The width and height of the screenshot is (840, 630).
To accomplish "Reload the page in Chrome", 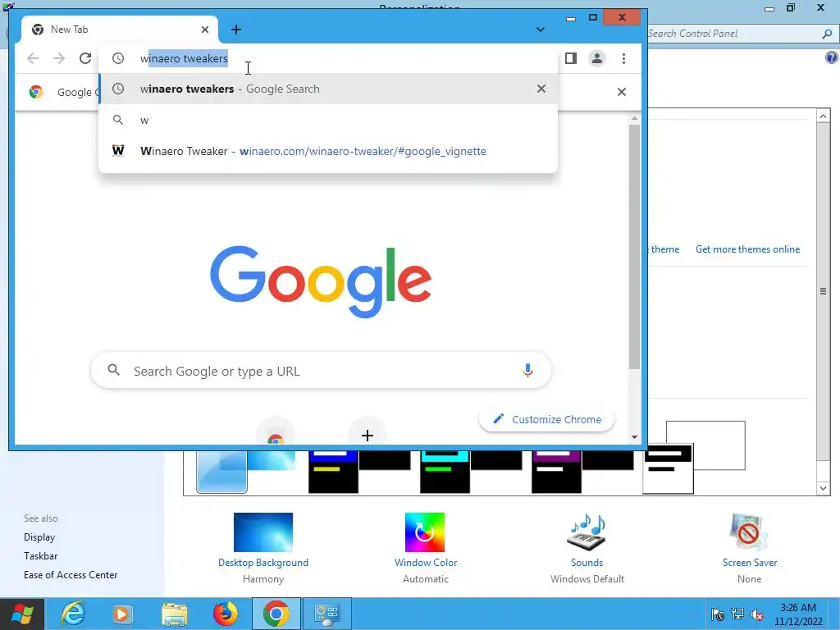I will (85, 58).
